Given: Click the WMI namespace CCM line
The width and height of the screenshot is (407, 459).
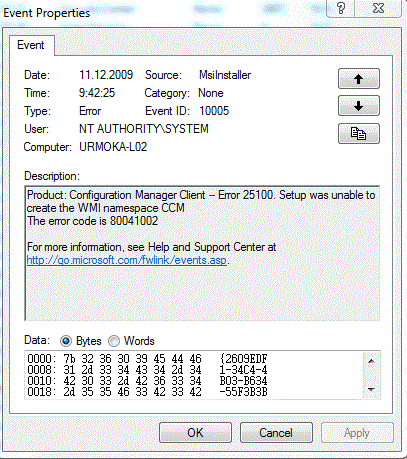Looking at the screenshot, I should (x=105, y=208).
